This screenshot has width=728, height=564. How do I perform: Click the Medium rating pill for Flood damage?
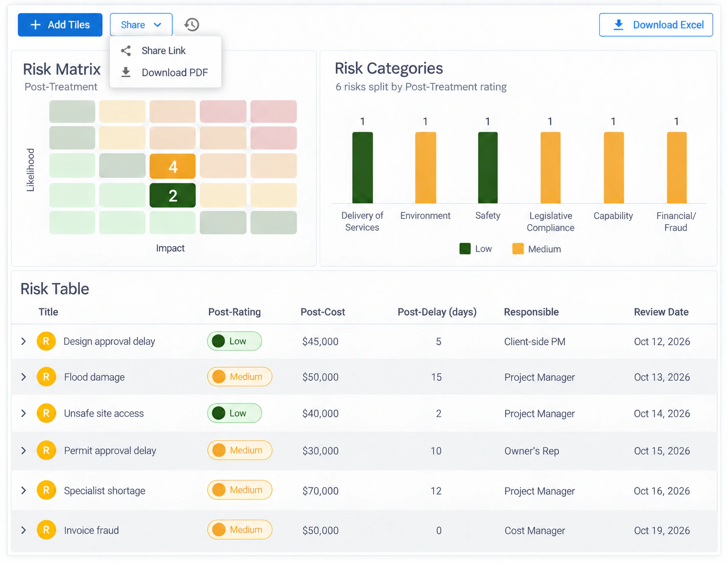(240, 377)
